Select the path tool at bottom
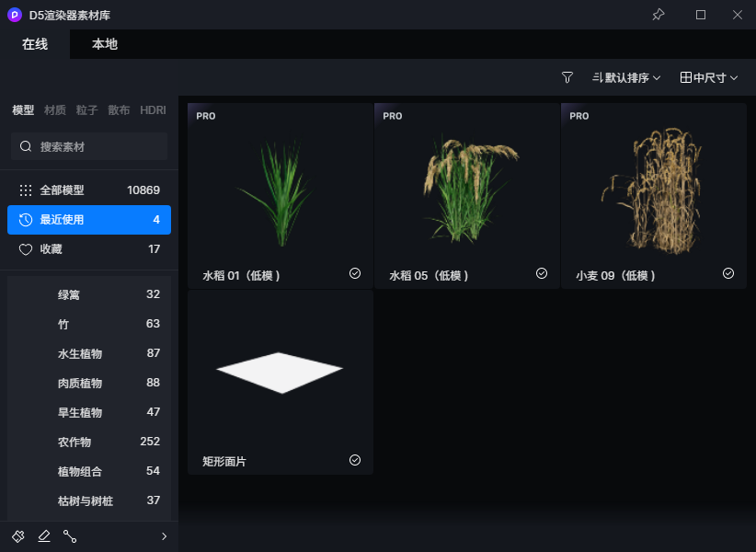756x552 pixels. tap(70, 536)
